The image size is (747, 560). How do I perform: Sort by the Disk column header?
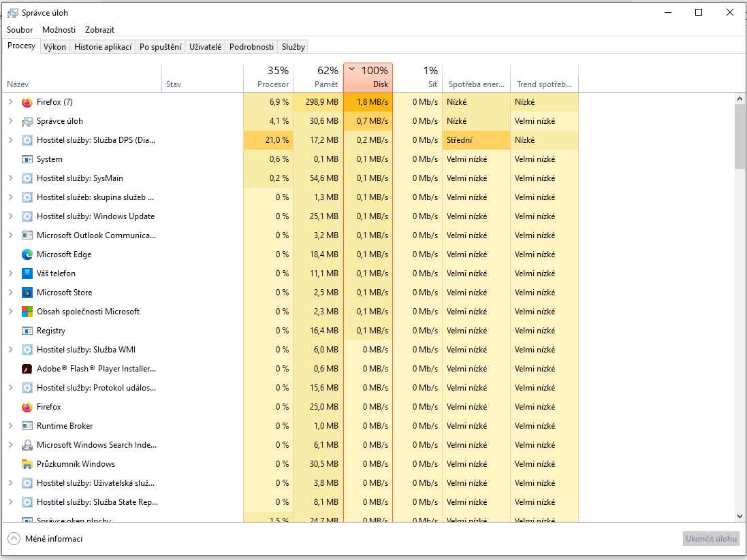tap(368, 78)
